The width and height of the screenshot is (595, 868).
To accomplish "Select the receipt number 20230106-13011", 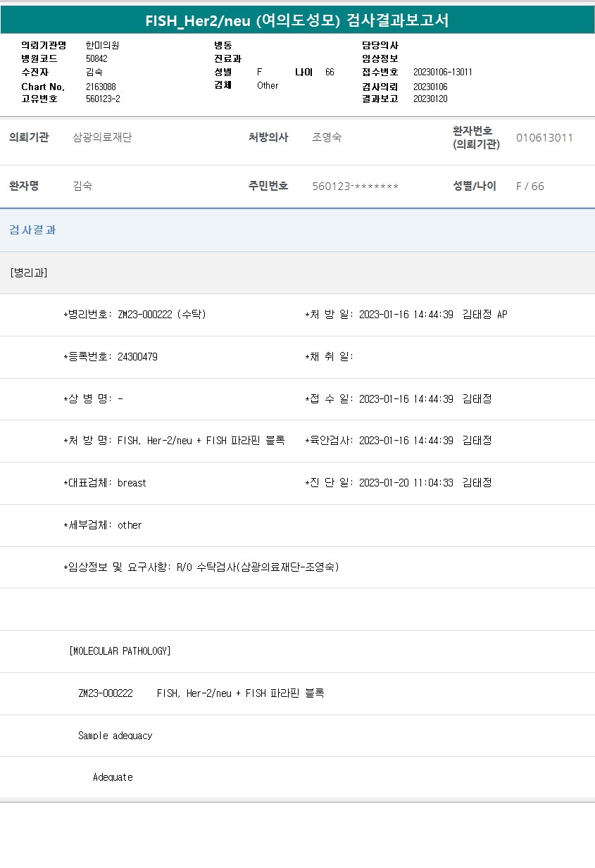I will 442,72.
